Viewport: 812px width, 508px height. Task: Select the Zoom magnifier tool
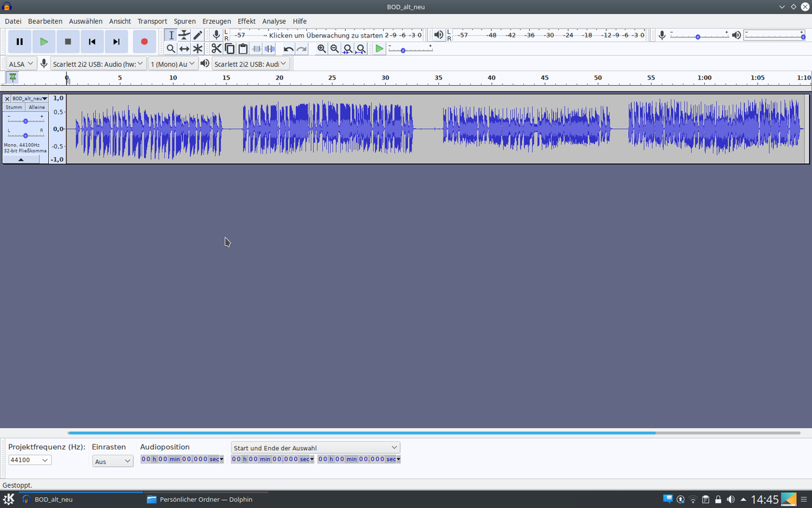coord(171,49)
